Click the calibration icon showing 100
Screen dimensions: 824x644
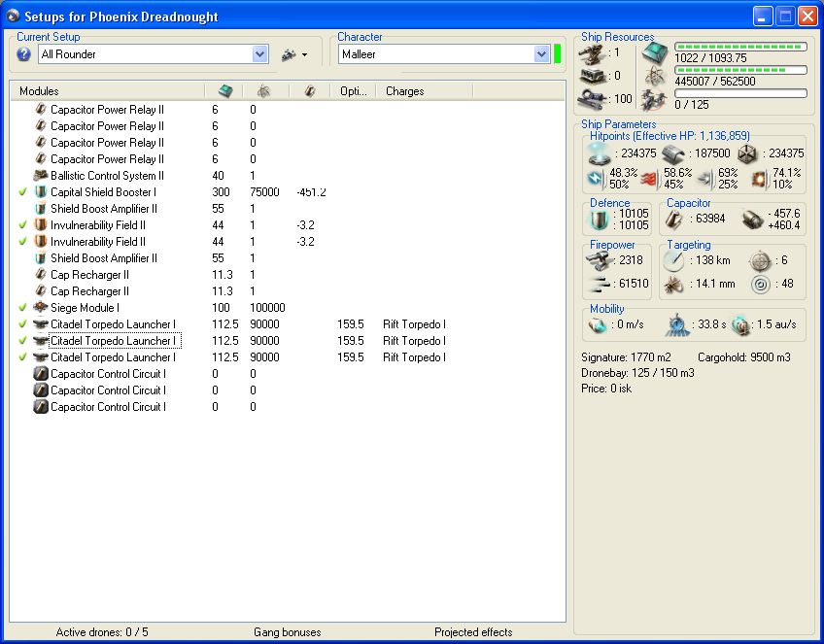pos(591,99)
